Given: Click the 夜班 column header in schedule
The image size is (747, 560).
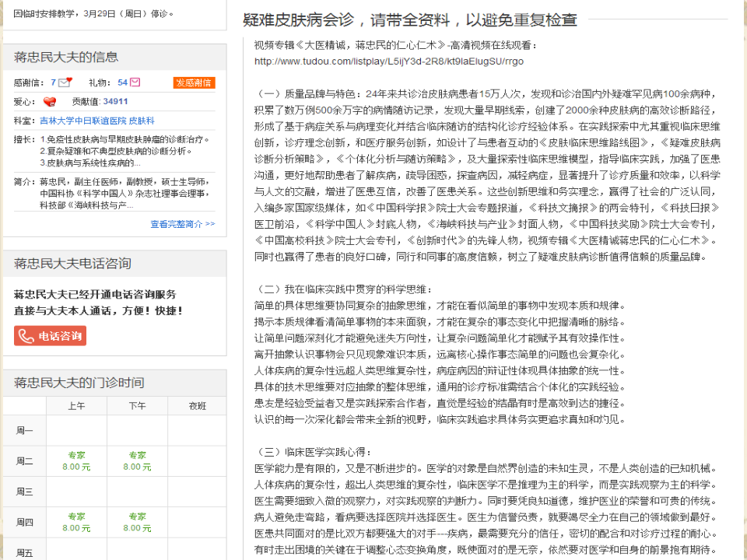Looking at the screenshot, I should point(198,406).
